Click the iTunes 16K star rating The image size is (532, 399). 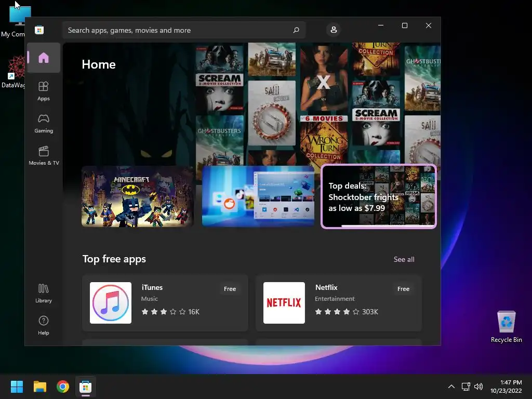tap(170, 312)
